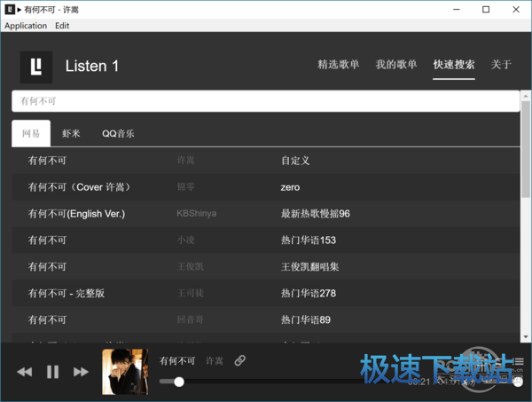532x402 pixels.
Task: Select the QQ音乐 source tab
Action: (118, 133)
